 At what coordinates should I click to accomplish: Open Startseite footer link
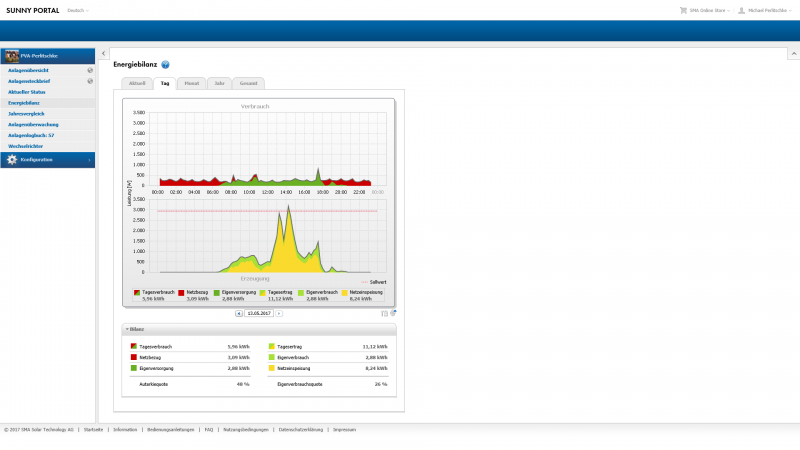click(x=93, y=430)
